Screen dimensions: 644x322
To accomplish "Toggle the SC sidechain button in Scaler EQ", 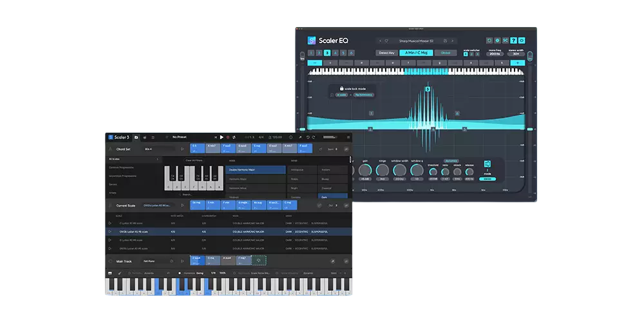I will [x=506, y=41].
